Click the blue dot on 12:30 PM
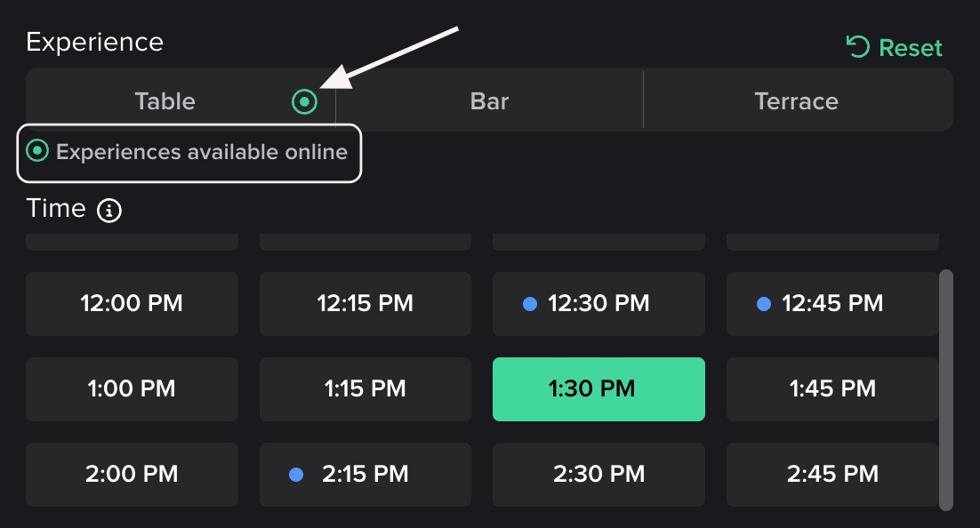Viewport: 980px width, 528px height. tap(530, 304)
